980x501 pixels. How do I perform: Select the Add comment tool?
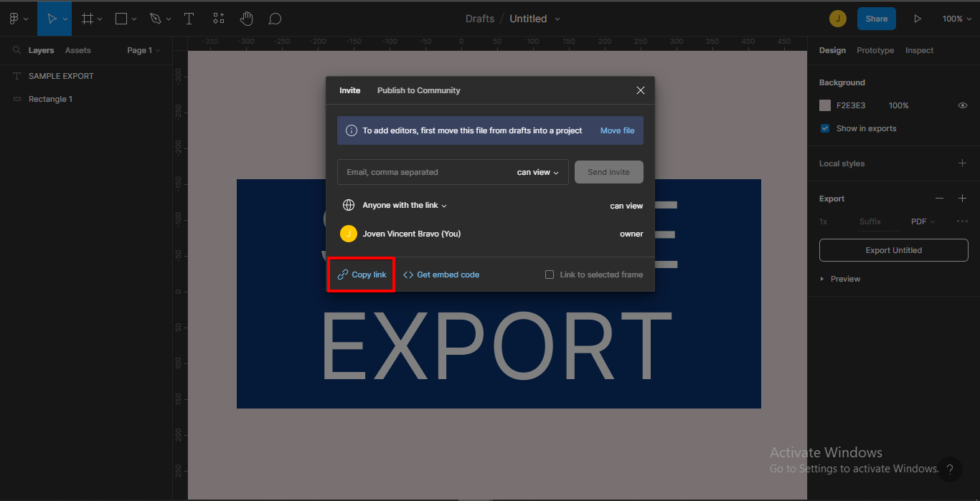(275, 19)
